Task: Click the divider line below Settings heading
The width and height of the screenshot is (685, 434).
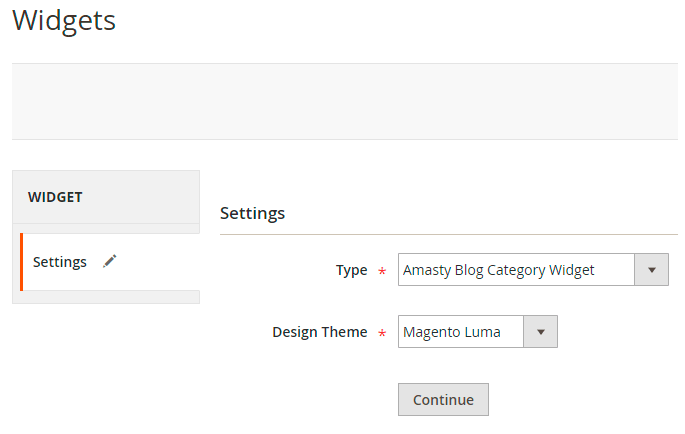Action: (448, 234)
